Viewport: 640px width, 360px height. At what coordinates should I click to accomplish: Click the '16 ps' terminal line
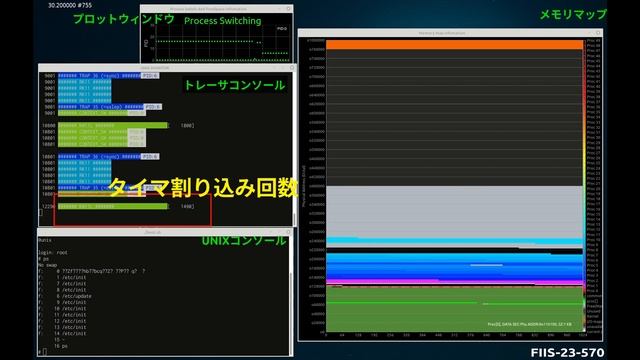coord(61,346)
